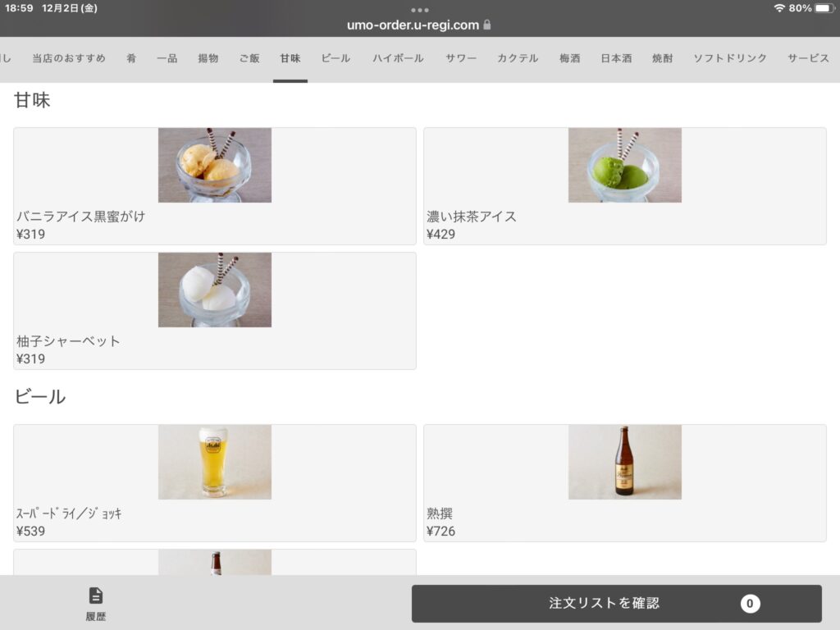Viewport: 840px width, 630px height.
Task: Tap the 熟撰 beer bottle photo
Action: (624, 463)
